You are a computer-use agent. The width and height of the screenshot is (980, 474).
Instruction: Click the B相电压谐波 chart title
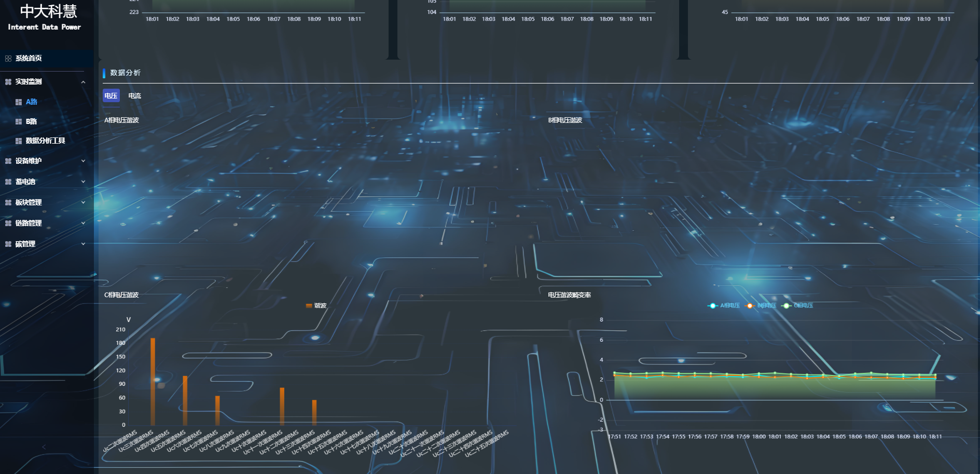coord(565,120)
